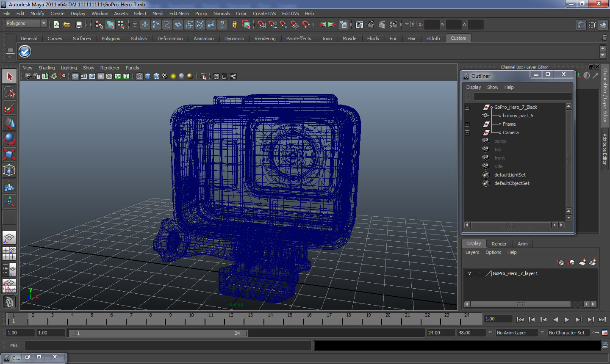Create a new empty layer icon
Image resolution: width=610 pixels, height=364 pixels.
pyautogui.click(x=582, y=262)
